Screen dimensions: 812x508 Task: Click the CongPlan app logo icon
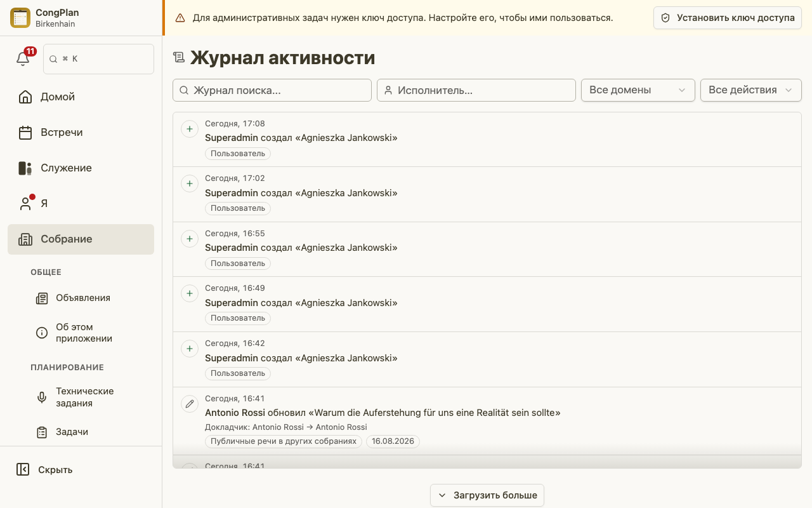point(20,18)
